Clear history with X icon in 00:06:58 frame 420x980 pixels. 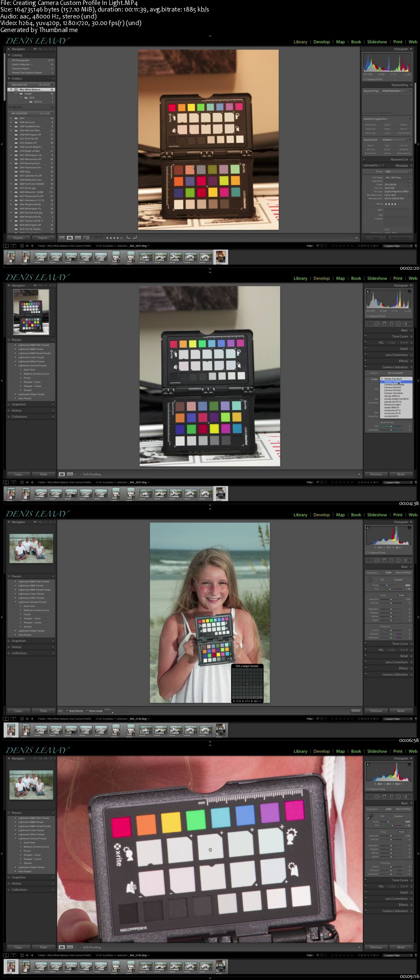(x=53, y=647)
